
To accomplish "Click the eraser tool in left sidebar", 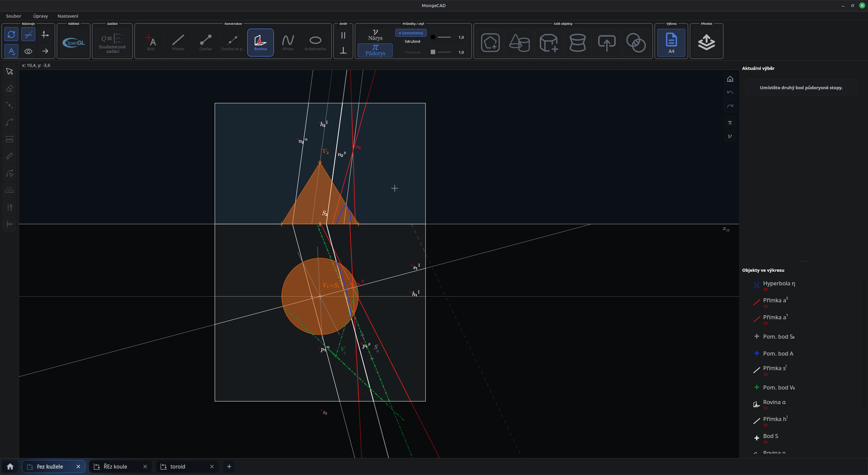I will 9,89.
